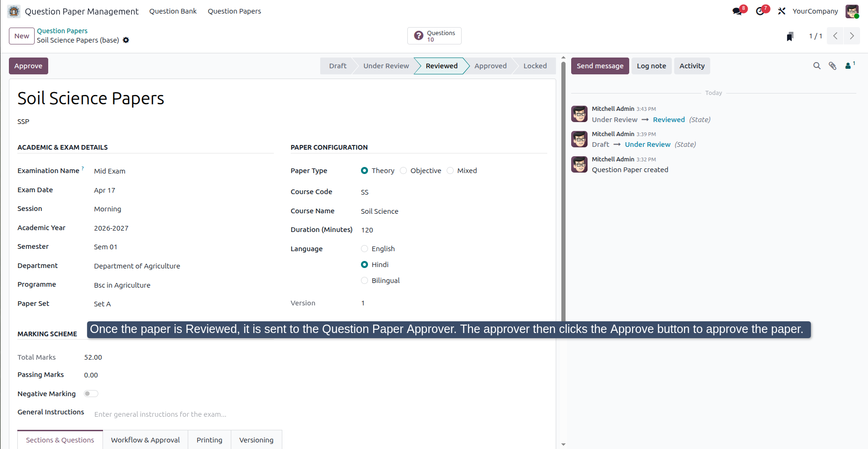Click the Approve button
The image size is (868, 449).
29,66
